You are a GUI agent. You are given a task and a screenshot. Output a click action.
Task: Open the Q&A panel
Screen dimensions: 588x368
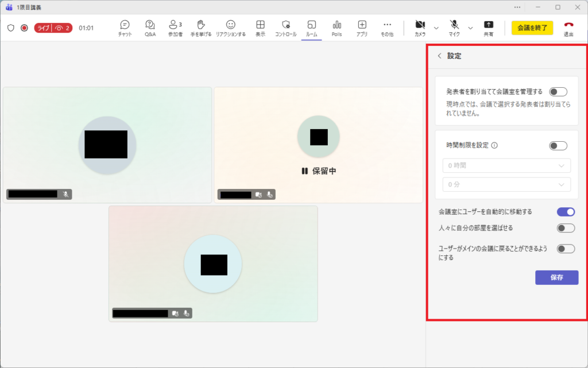[150, 25]
